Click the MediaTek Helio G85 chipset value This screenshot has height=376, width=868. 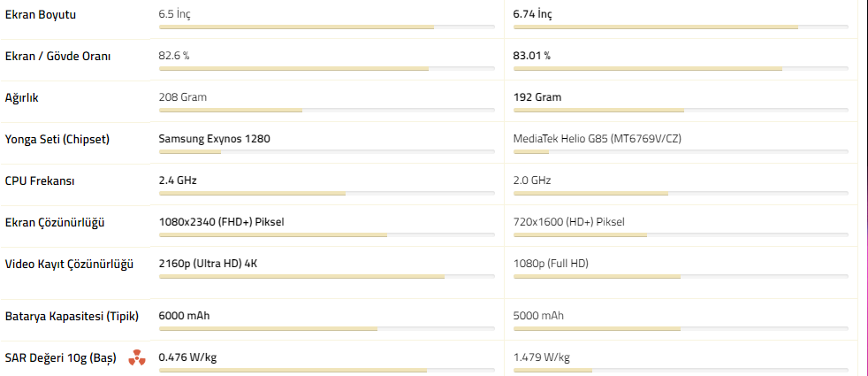click(597, 139)
